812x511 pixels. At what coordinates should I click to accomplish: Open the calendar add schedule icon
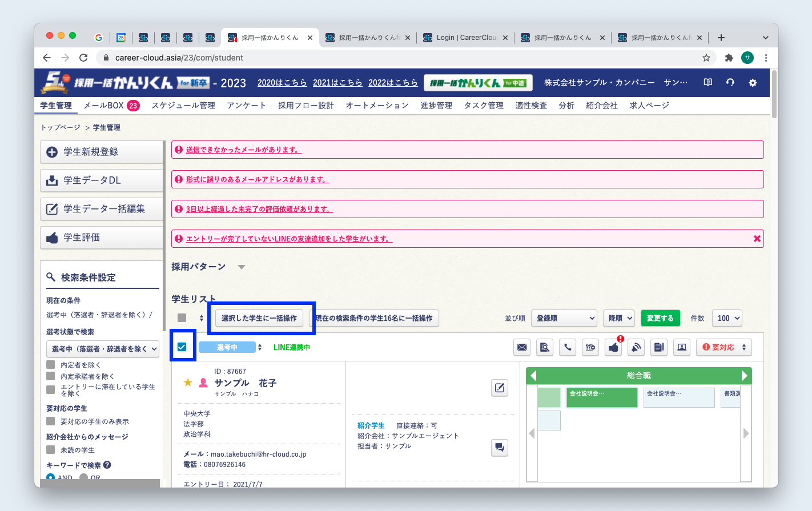coord(590,347)
